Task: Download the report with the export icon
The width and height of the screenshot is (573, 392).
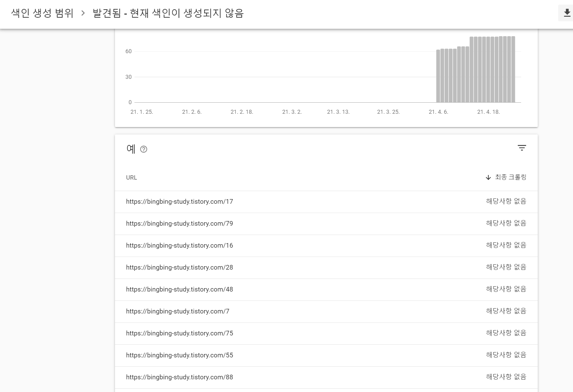Action: (x=567, y=13)
